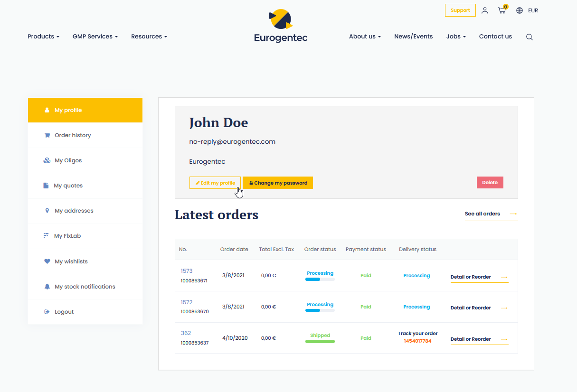
Task: Click the Delivery status column header
Action: point(417,250)
